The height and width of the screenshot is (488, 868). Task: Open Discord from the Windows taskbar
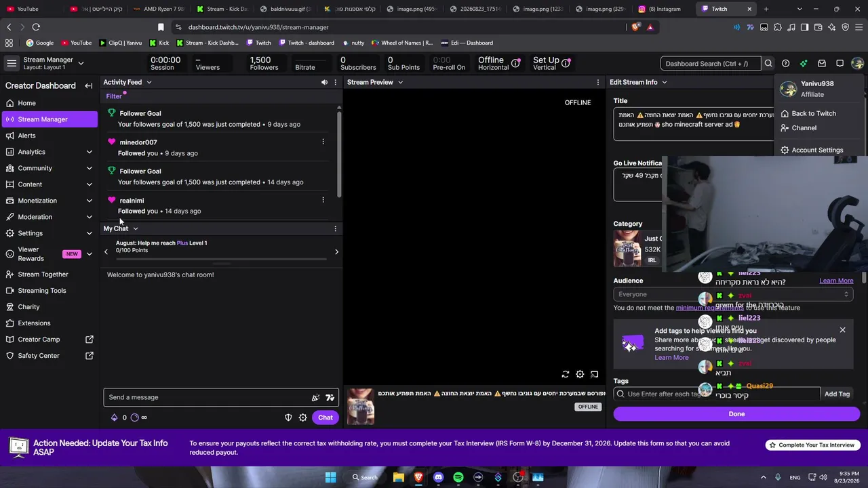438,477
